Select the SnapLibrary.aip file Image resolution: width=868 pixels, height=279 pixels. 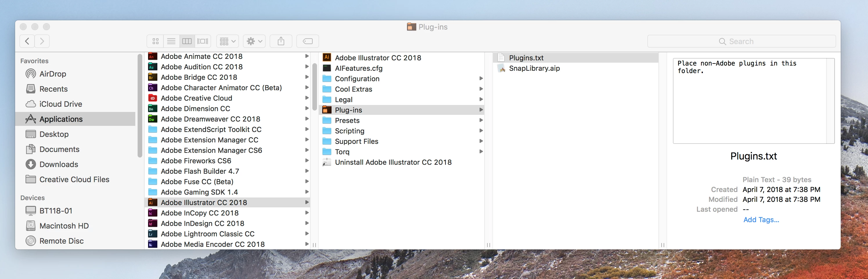click(575, 68)
